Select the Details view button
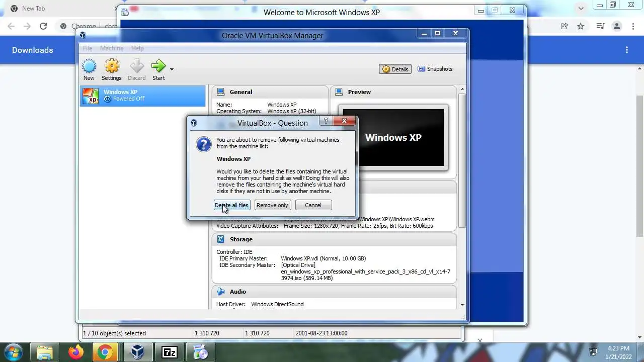Screen dimensions: 644x362 395,69
